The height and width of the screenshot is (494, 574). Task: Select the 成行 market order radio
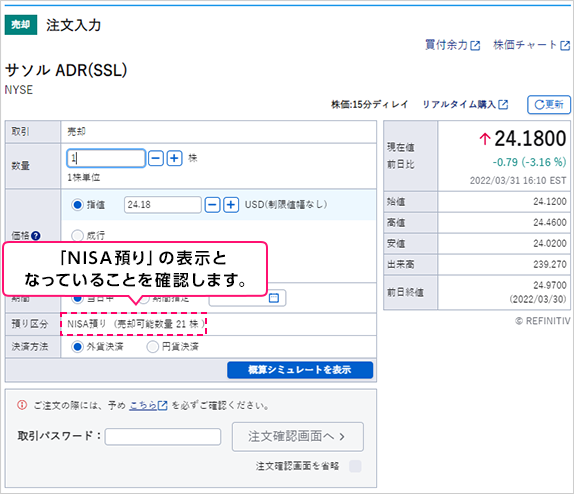pyautogui.click(x=77, y=235)
